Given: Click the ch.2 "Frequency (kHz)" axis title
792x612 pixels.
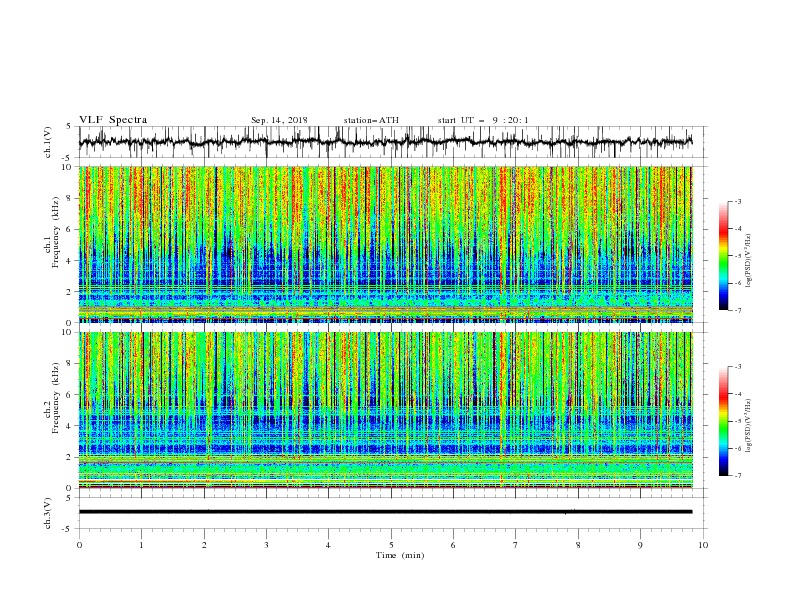Looking at the screenshot, I should 56,398.
